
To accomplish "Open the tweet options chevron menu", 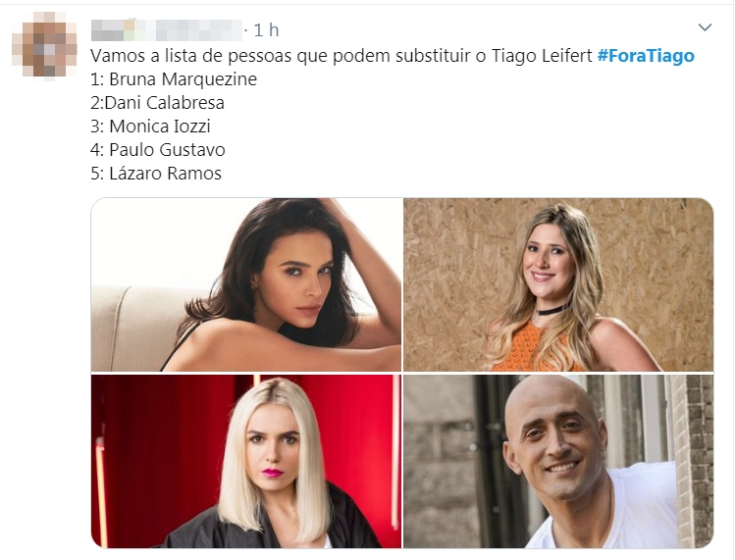I will click(705, 27).
